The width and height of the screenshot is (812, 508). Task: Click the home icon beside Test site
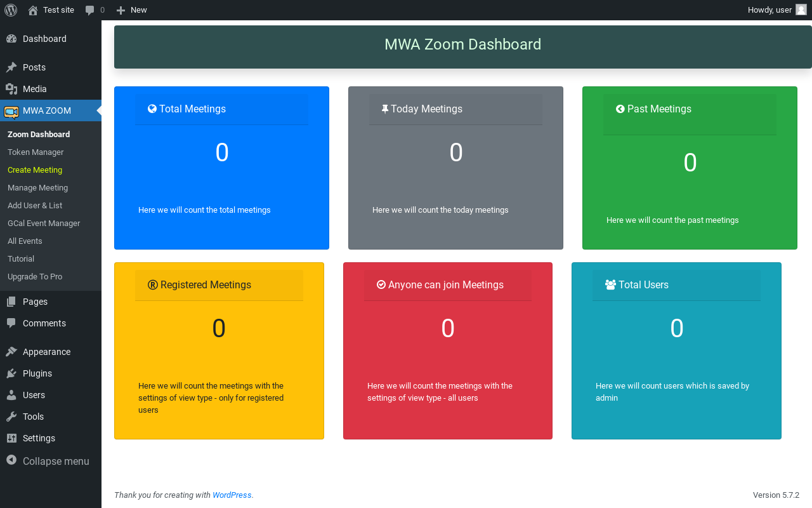pyautogui.click(x=33, y=10)
